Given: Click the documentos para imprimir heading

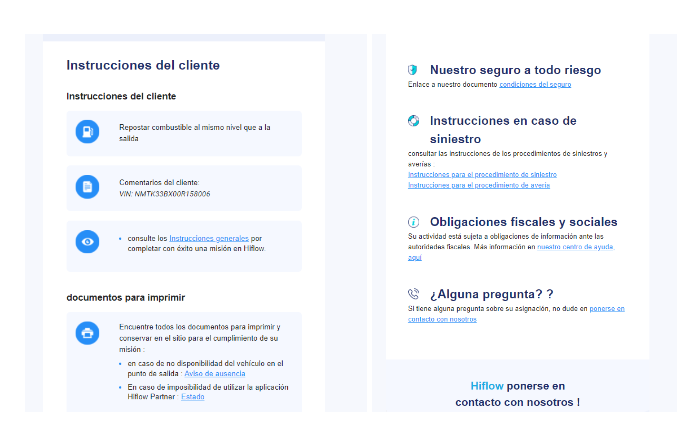Looking at the screenshot, I should coord(126,298).
